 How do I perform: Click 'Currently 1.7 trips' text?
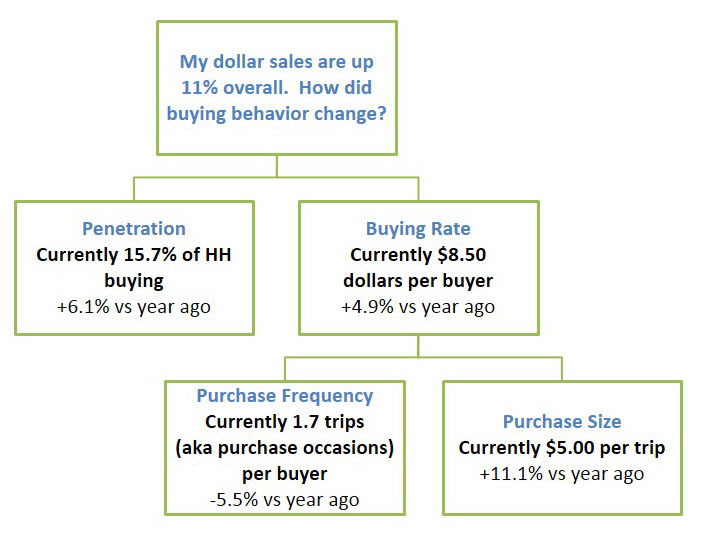click(285, 422)
